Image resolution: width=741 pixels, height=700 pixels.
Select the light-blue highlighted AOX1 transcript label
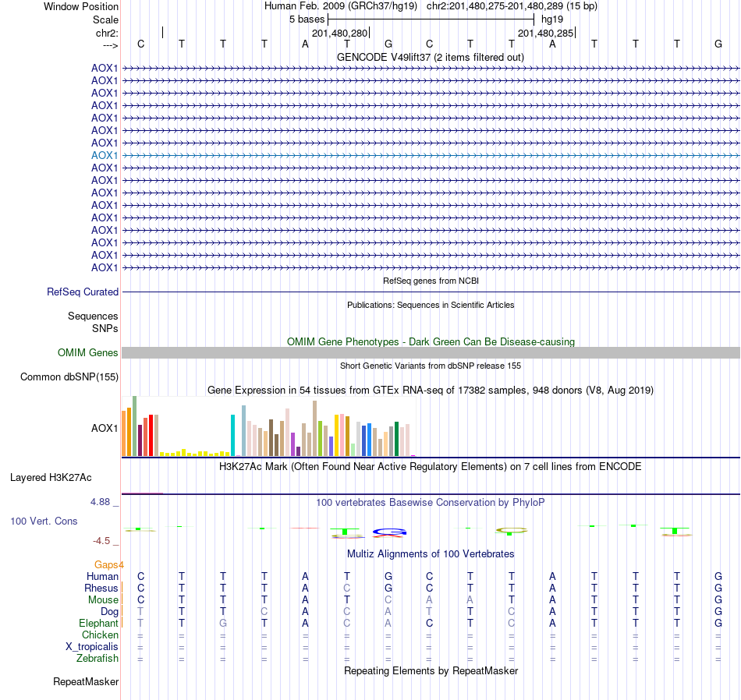coord(105,155)
